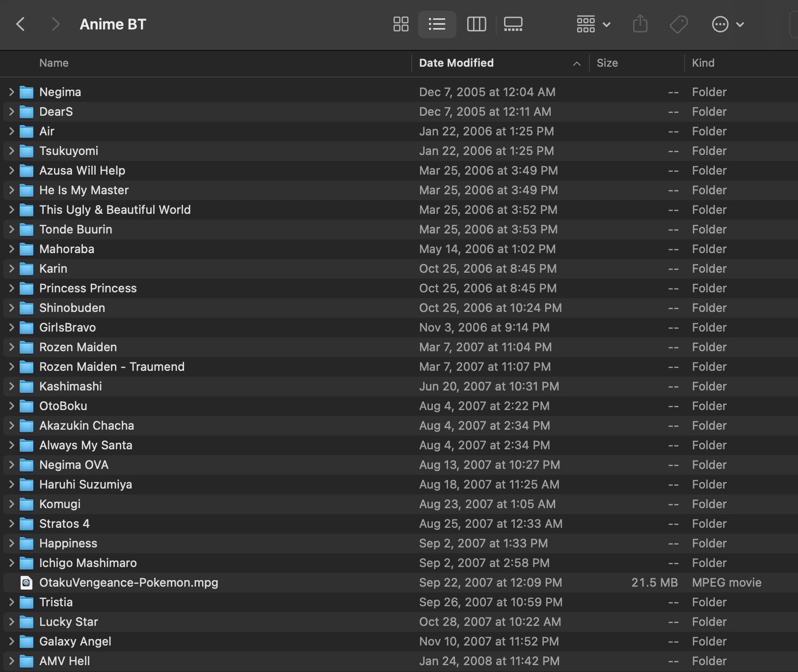Click the Nov 10, 2007 at 11:52 PM date
Image resolution: width=798 pixels, height=672 pixels.
point(489,641)
